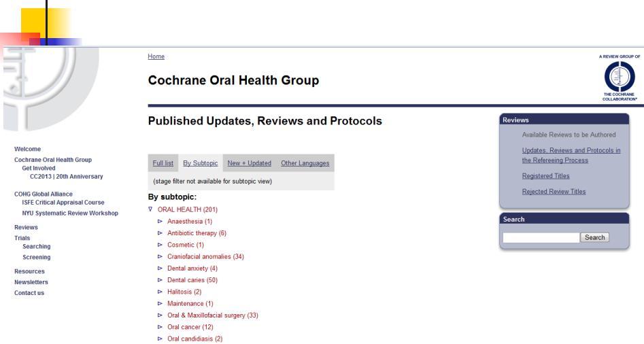The height and width of the screenshot is (344, 644).
Task: Open the Contact us sidebar link
Action: click(29, 293)
